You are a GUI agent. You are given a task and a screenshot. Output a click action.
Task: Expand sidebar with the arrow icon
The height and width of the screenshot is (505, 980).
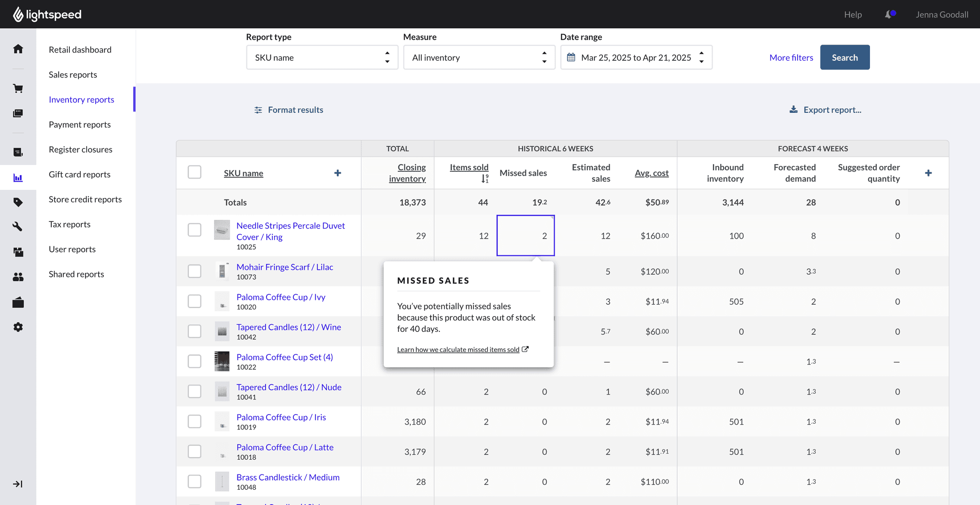click(18, 484)
